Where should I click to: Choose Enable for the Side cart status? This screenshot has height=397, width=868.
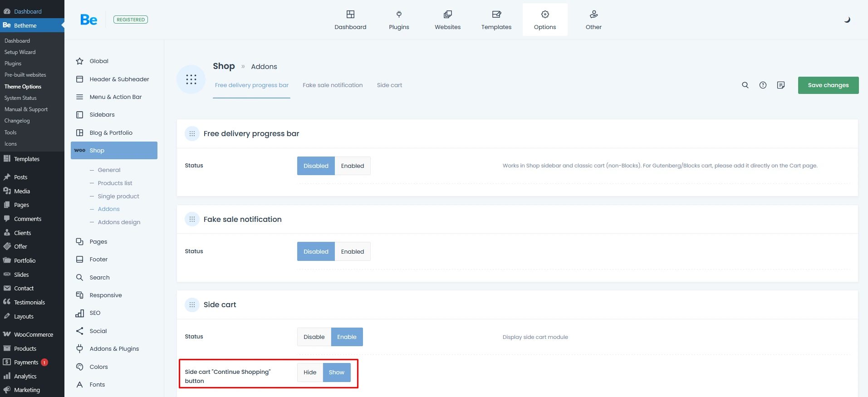(347, 337)
